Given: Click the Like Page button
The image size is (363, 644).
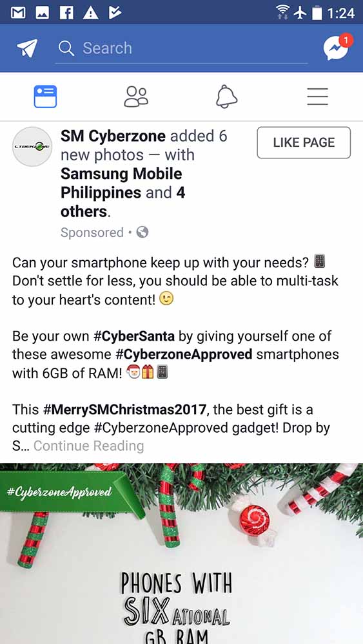Looking at the screenshot, I should tap(304, 142).
